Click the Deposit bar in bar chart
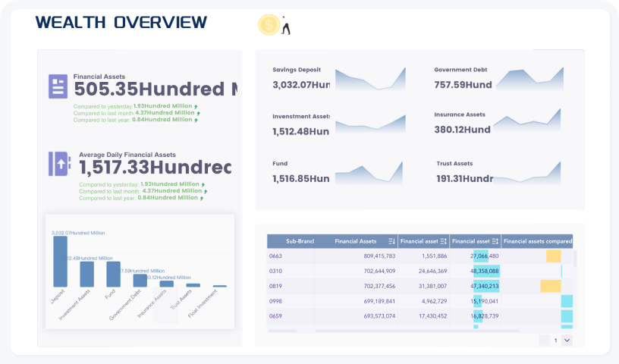The image size is (619, 364). click(x=60, y=262)
